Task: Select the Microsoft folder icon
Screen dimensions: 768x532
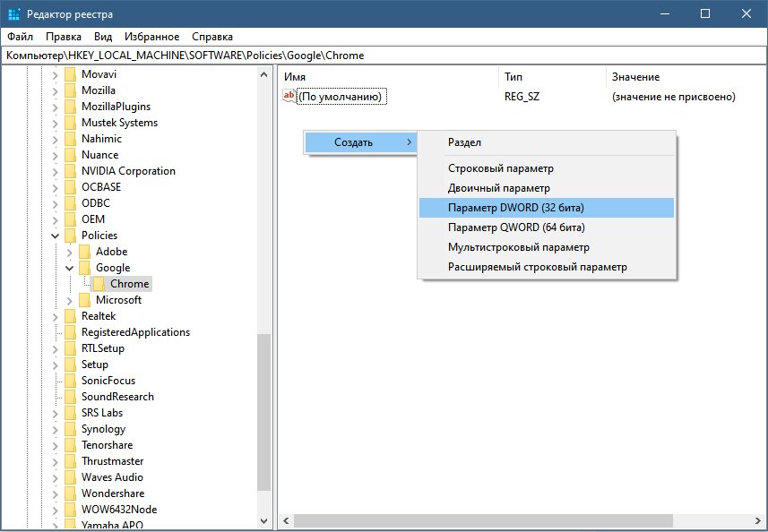Action: point(85,301)
